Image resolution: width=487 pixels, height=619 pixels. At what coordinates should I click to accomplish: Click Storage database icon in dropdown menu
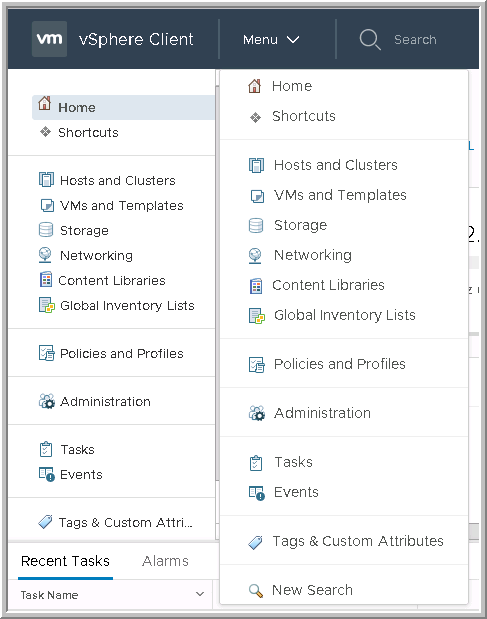[256, 225]
